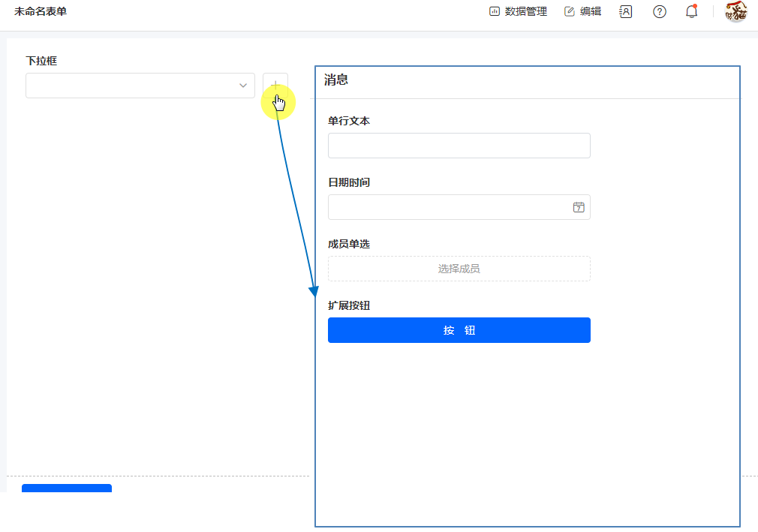Click the 扩展按钮 field label
Screen dimensions: 758x532
(x=349, y=305)
